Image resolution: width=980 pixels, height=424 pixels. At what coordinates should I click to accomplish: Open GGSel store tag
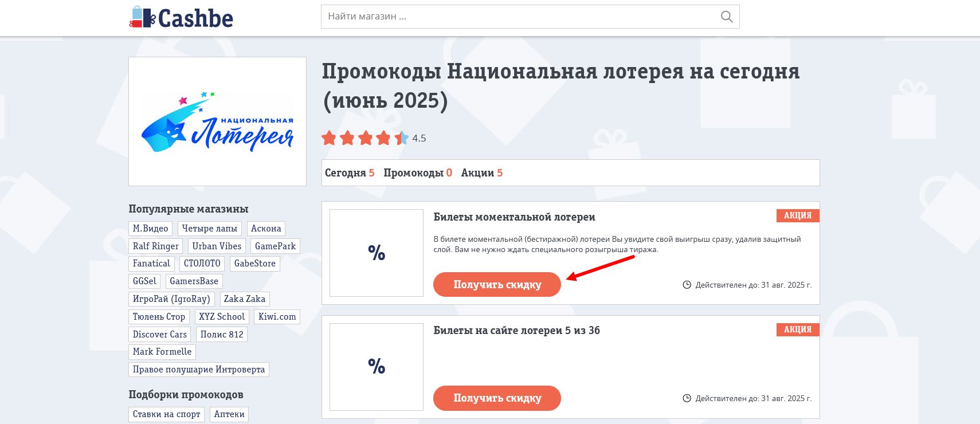pyautogui.click(x=144, y=281)
